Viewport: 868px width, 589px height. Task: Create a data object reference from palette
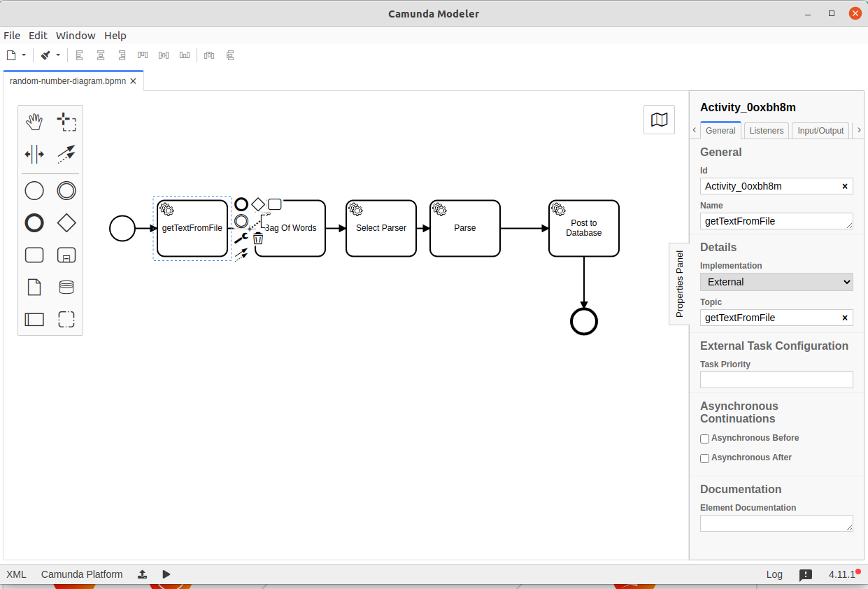click(x=34, y=288)
